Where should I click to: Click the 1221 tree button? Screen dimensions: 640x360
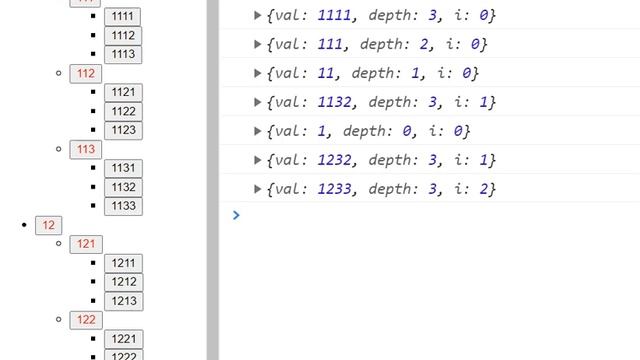point(124,339)
